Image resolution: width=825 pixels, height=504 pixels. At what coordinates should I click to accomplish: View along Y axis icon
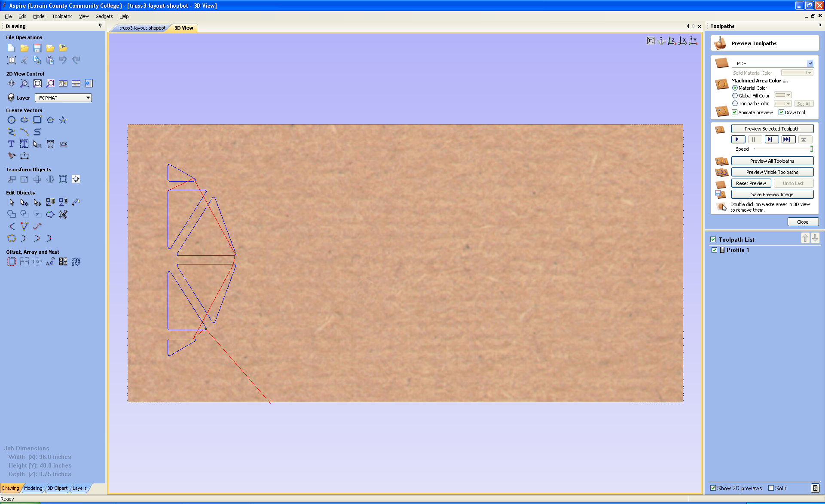(693, 41)
